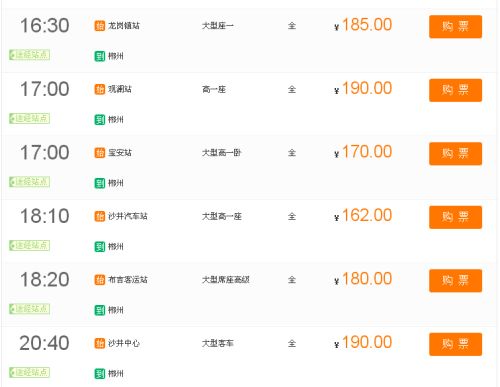This screenshot has height=387, width=500.
Task: Click orange start icon beside 沙井汽车站
Action: pyautogui.click(x=100, y=216)
